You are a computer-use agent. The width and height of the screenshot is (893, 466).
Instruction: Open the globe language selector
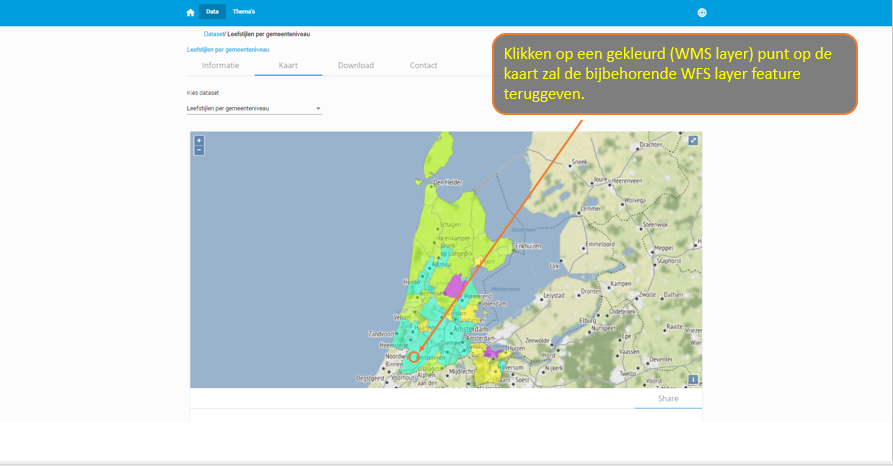click(702, 13)
